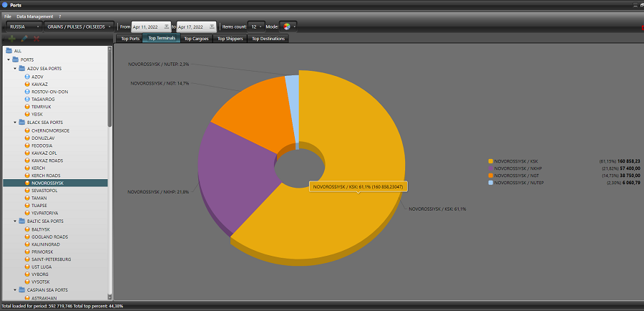Click the globe icon beside TUAPSE
Screen dimensions: 644x311
pyautogui.click(x=27, y=205)
